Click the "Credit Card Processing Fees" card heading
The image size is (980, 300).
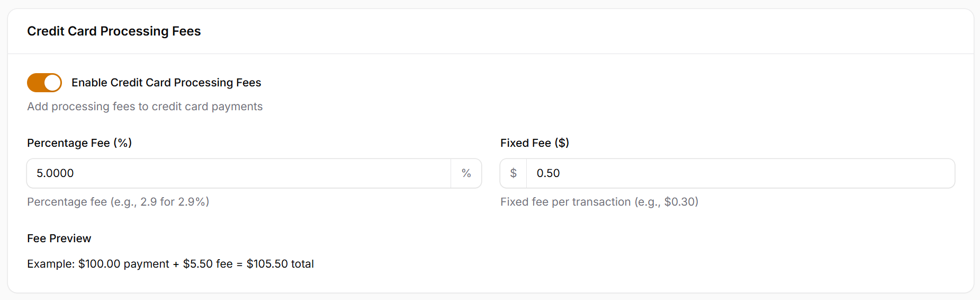[x=114, y=31]
